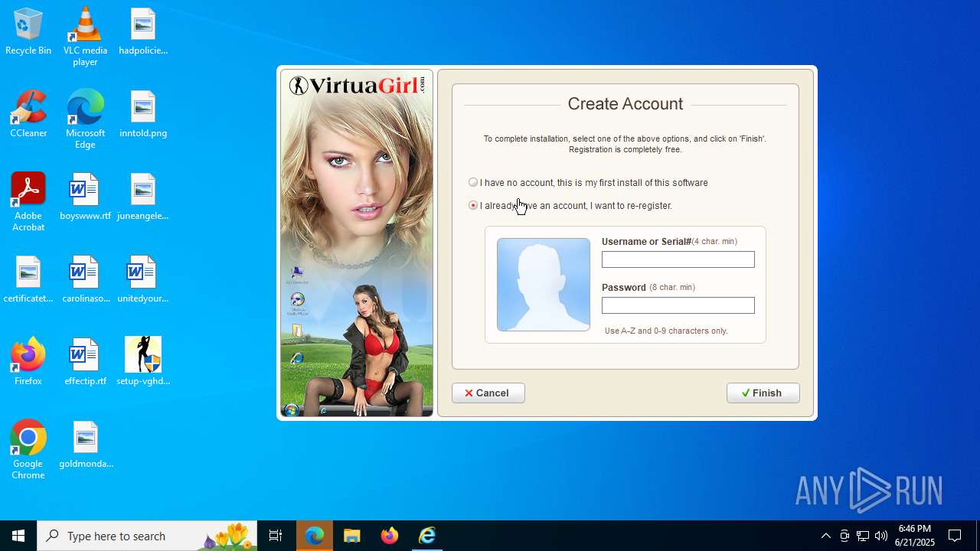The width and height of the screenshot is (980, 551).
Task: Select 'I already have an account' radio option
Action: (x=473, y=205)
